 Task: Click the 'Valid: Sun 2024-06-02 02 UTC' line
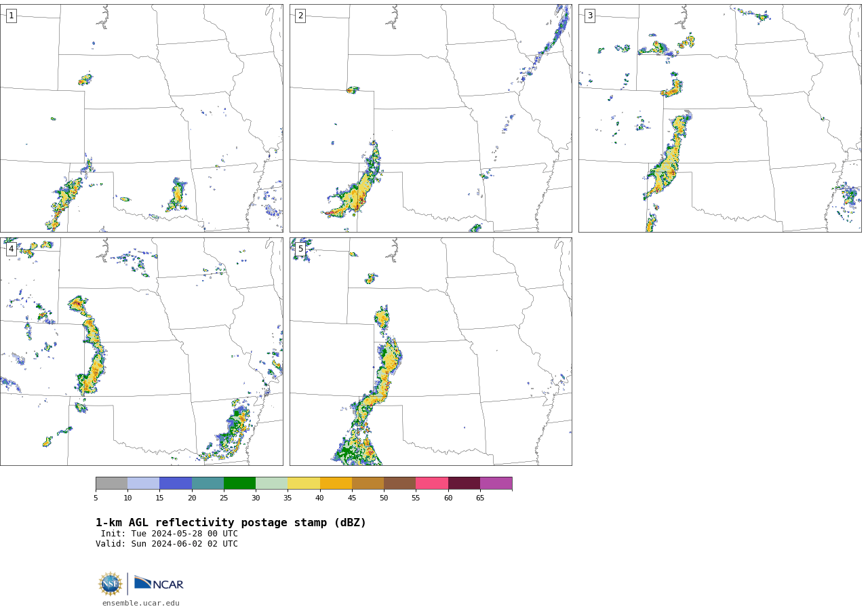click(x=167, y=544)
